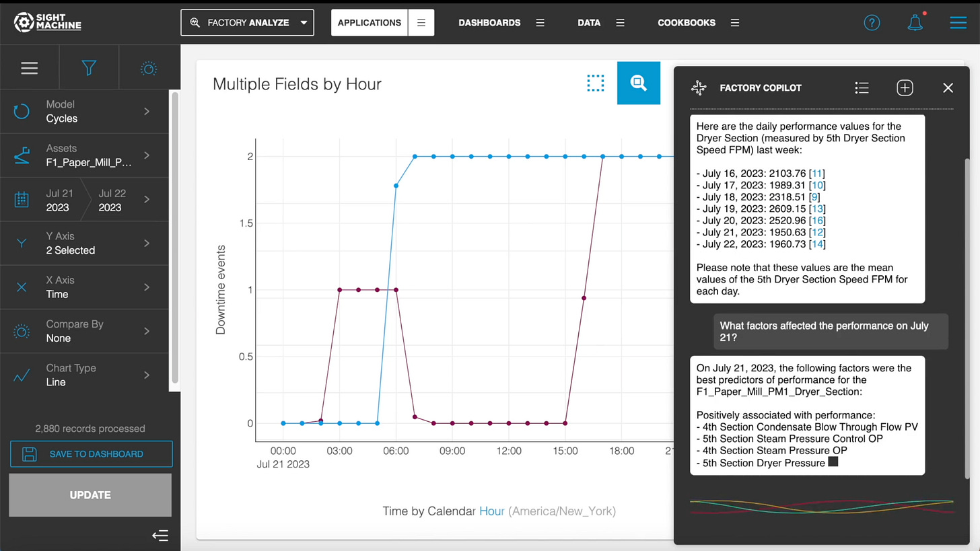Open the date range Jul 21 – Jul 22 picker
Viewport: 980px width, 551px height.
(84, 199)
